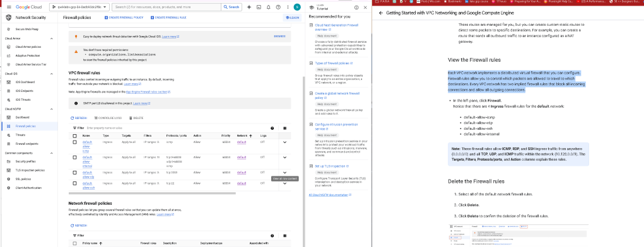Click the TLS inspection policies sidebar icon

click(9, 170)
